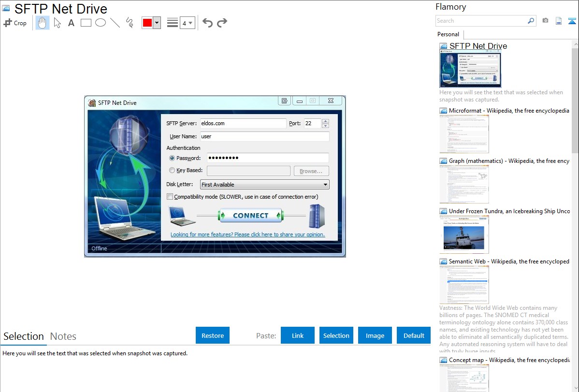Click the cloud icon beside Concept map entry
The height and width of the screenshot is (392, 579).
[x=443, y=360]
